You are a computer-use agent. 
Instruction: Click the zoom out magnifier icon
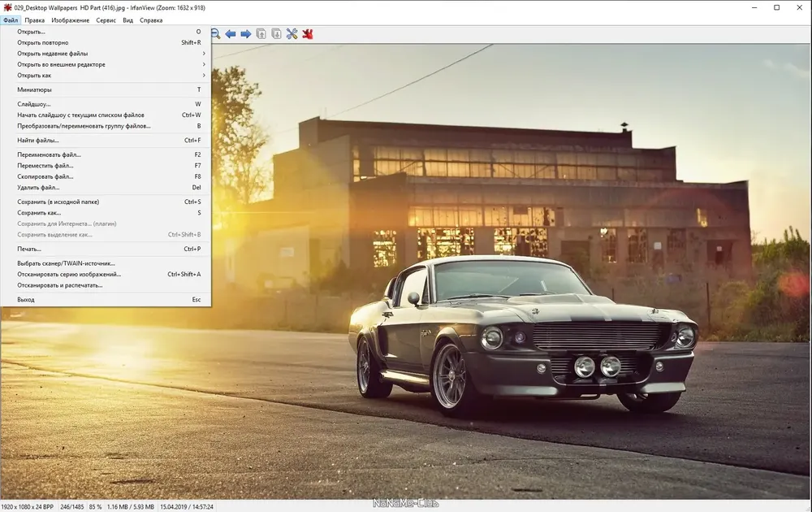pos(216,34)
